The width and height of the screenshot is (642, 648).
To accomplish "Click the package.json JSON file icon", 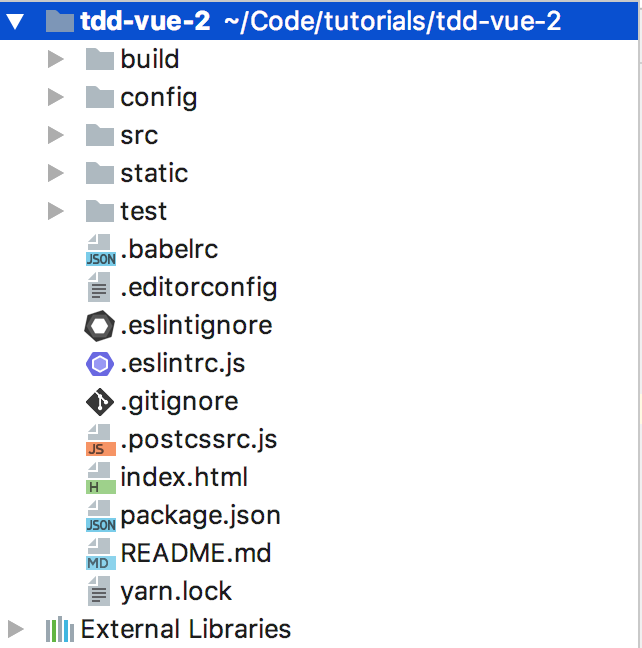I will 100,516.
